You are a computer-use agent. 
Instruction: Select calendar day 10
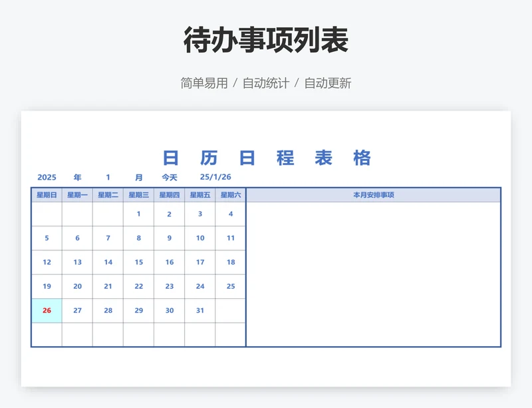coord(200,238)
